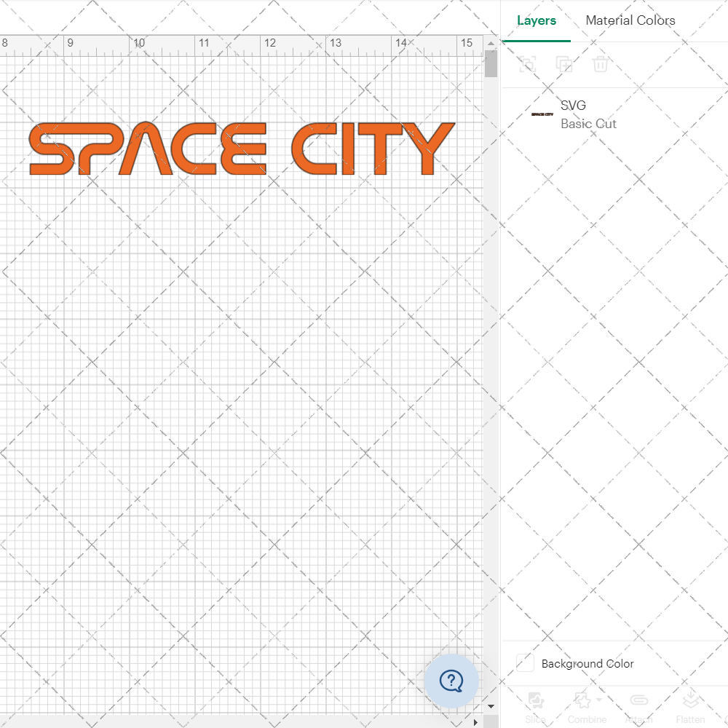Click the canvas vertical scrollbar up arrow
Screen dimensions: 728x728
click(491, 43)
